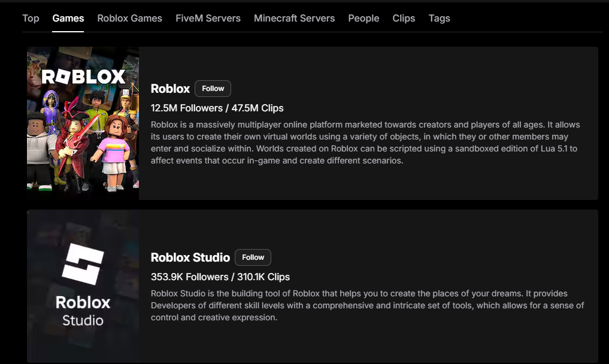Click the Roblox description starting 'Roblox is a massively'
This screenshot has height=364, width=609.
point(365,142)
